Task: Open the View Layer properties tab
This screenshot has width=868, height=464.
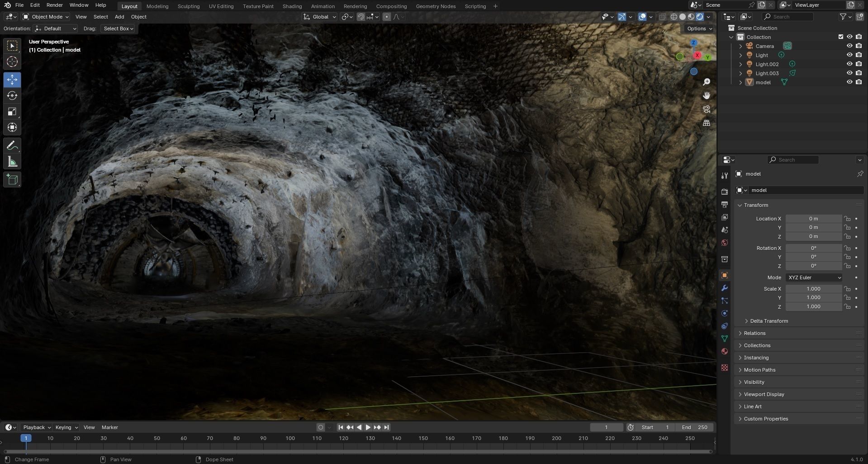Action: (x=725, y=217)
